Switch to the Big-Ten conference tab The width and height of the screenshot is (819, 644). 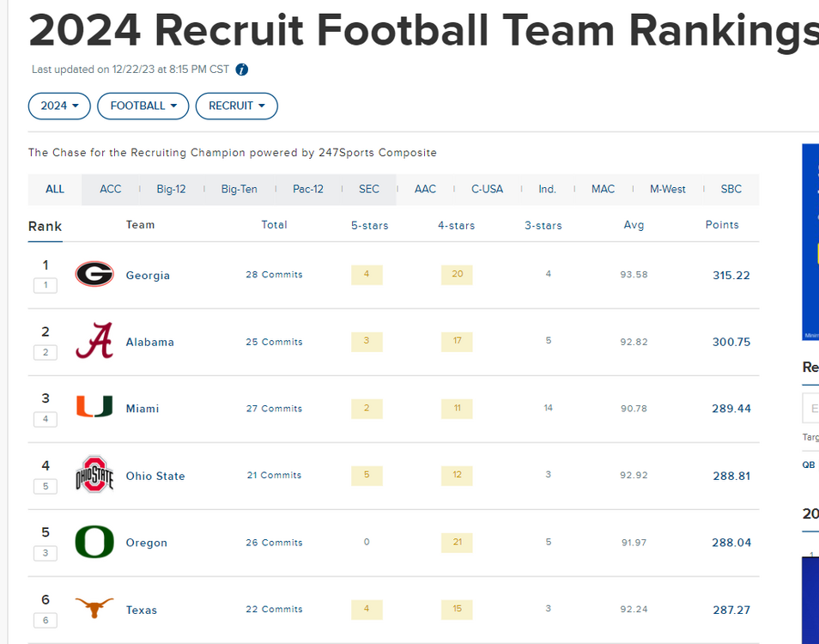coord(240,189)
